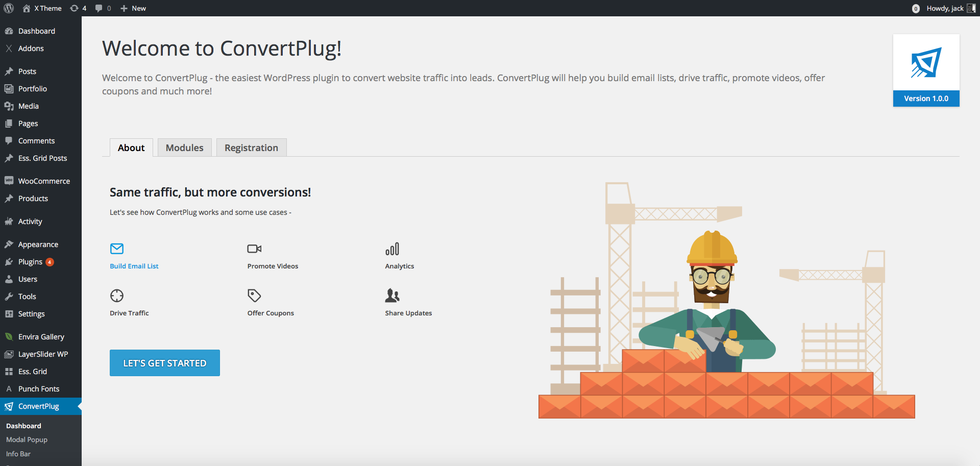Click the notification counter badge near Howdy
This screenshot has height=466, width=980.
[x=916, y=9]
